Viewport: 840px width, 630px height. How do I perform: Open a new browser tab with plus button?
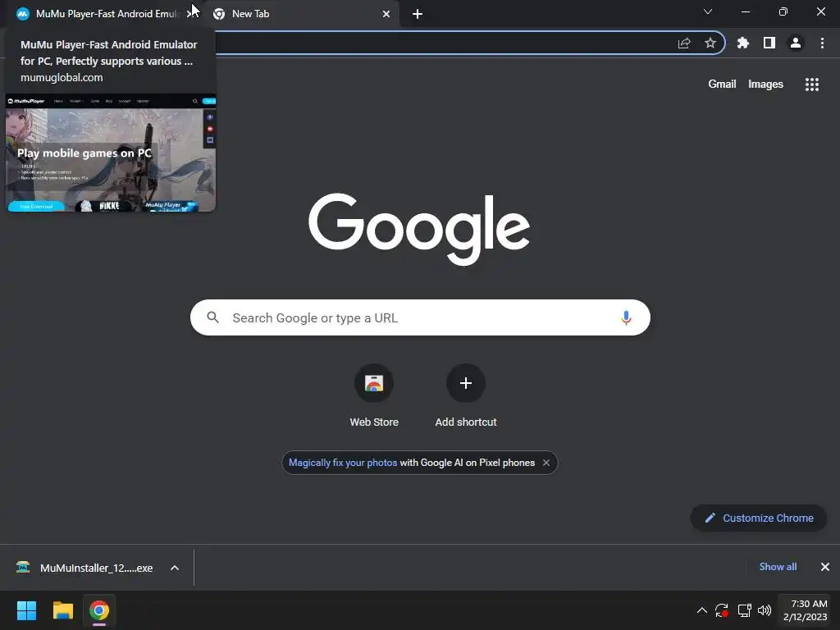(418, 14)
